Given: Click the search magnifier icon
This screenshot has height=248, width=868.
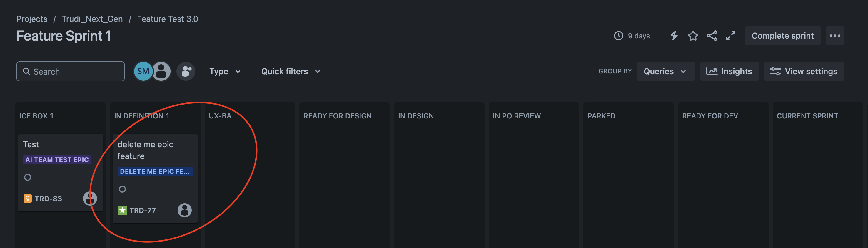Looking at the screenshot, I should 26,71.
